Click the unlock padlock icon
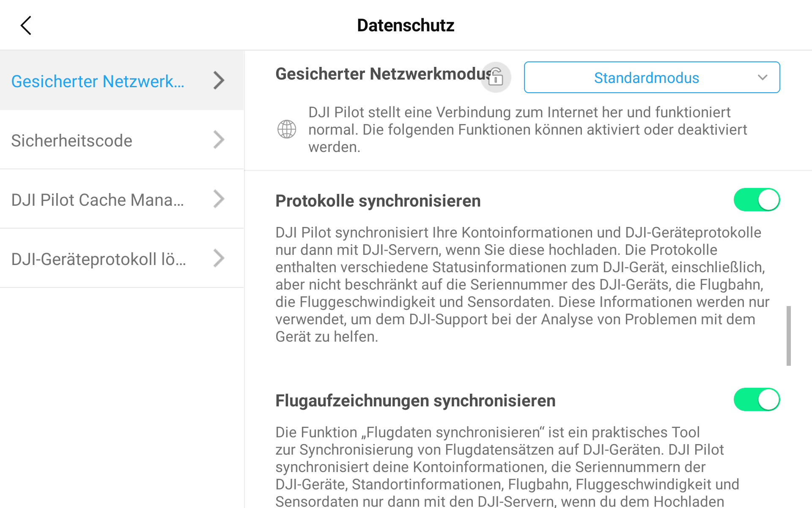 [x=496, y=77]
